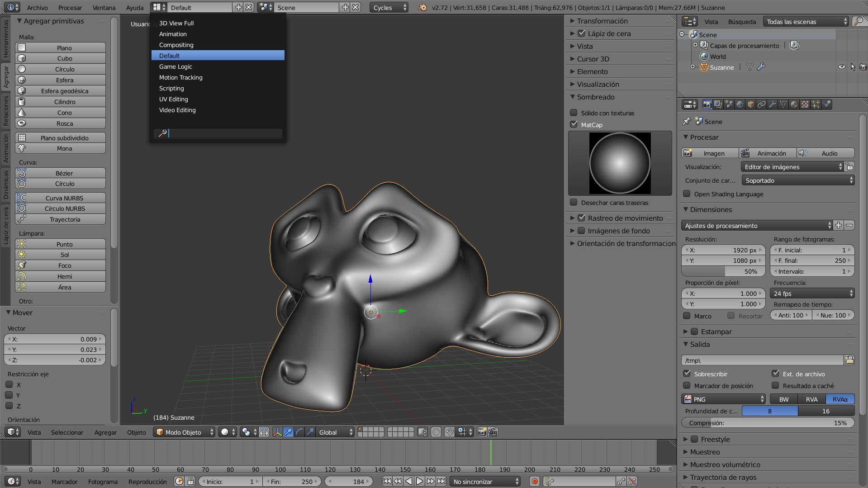
Task: Open the file browser for output path
Action: (849, 360)
